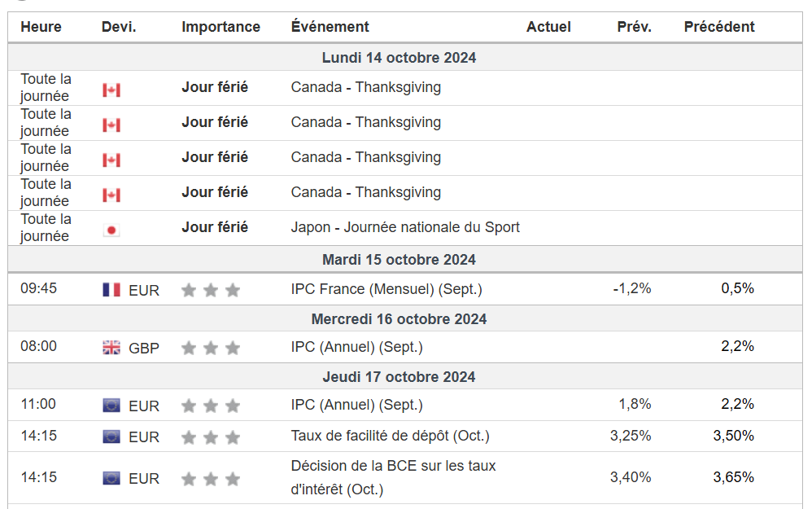Click EU flag in Décision de la BCE row
Image resolution: width=812 pixels, height=509 pixels.
[111, 478]
